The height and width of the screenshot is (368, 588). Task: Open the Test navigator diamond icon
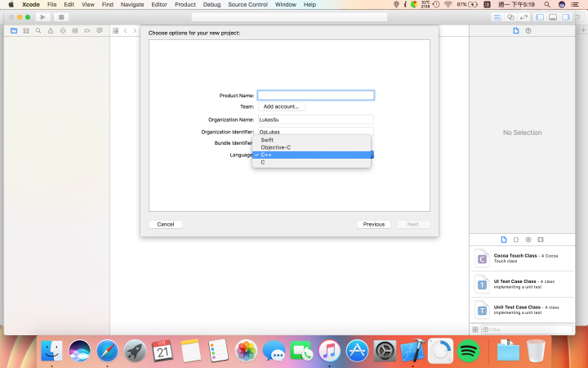63,31
